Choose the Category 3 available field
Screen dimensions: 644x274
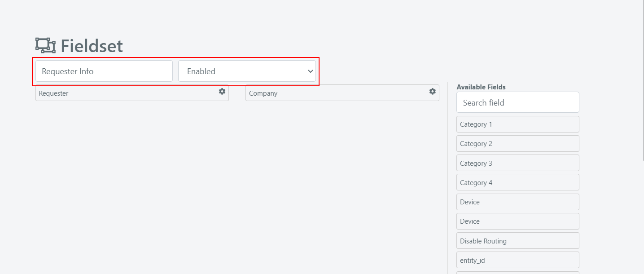coord(518,163)
